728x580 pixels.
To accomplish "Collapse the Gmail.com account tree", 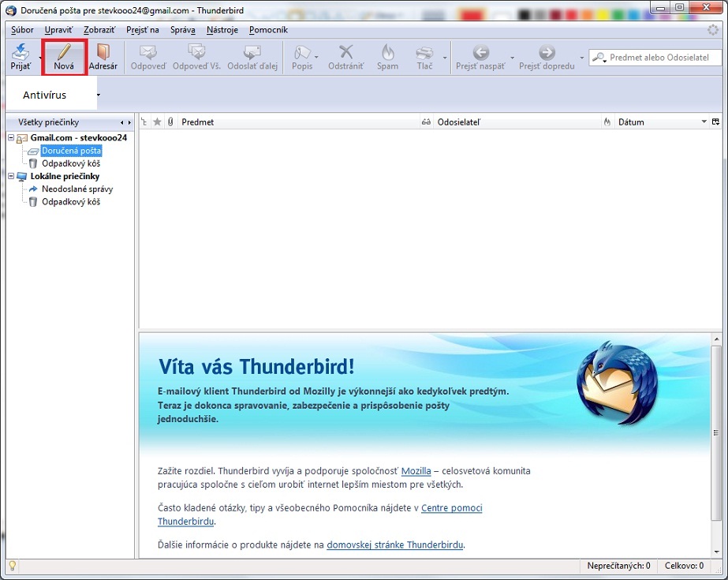I will 11,137.
